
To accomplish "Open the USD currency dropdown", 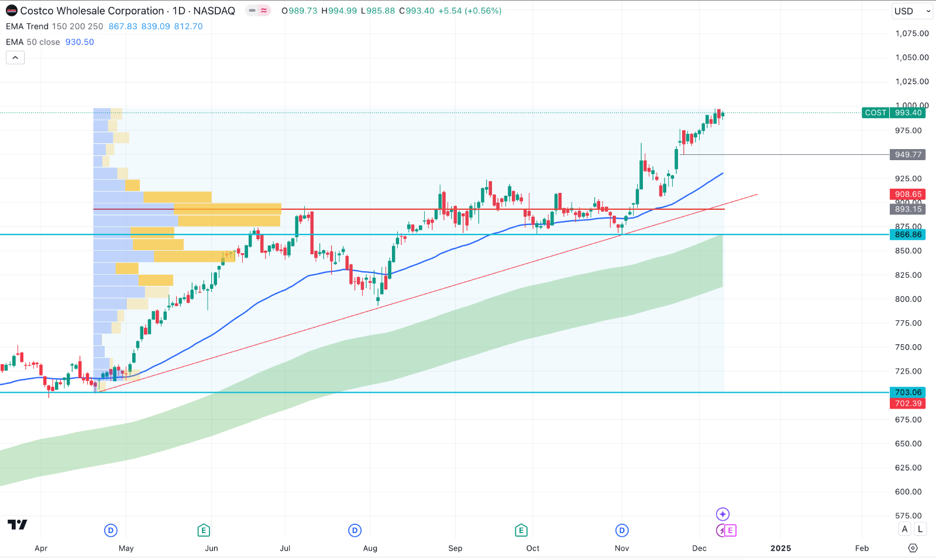I will click(912, 11).
